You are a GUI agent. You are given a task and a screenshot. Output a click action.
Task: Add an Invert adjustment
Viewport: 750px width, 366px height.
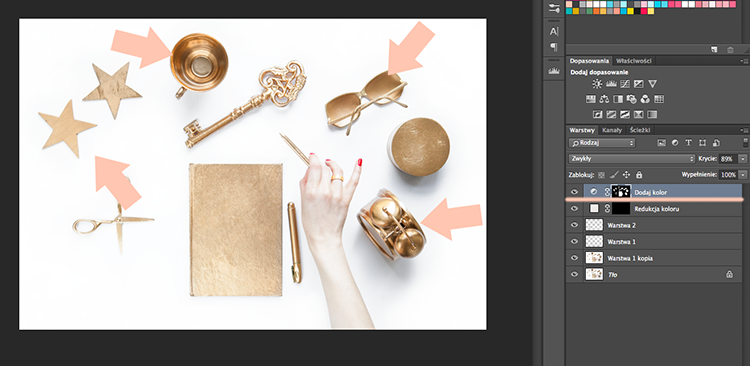click(597, 114)
